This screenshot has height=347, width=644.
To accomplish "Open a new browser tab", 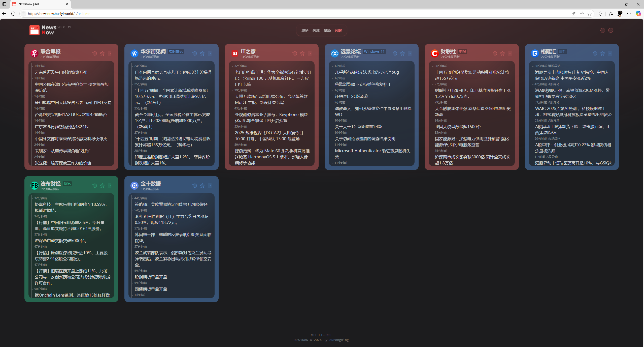I will [x=75, y=4].
